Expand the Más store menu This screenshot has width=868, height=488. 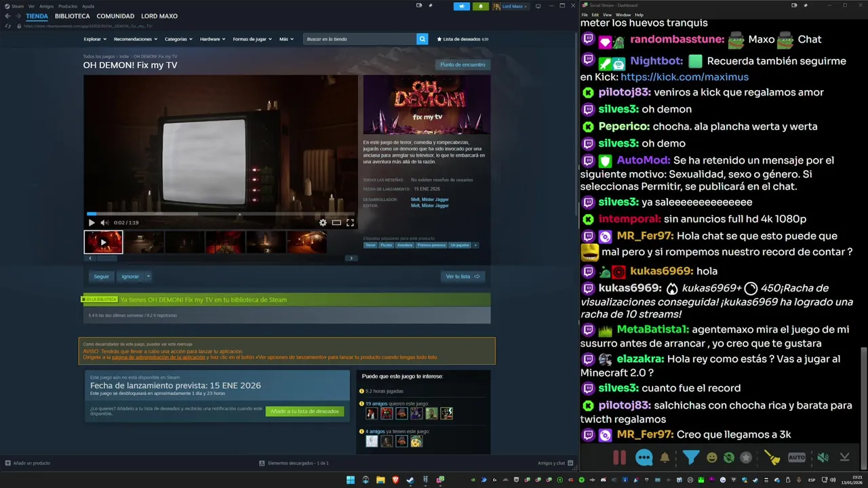click(x=286, y=39)
